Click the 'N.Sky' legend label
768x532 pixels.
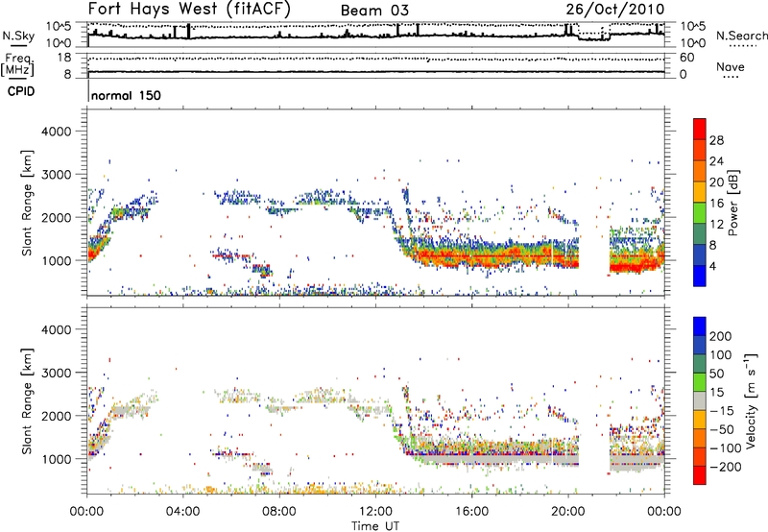click(x=18, y=36)
